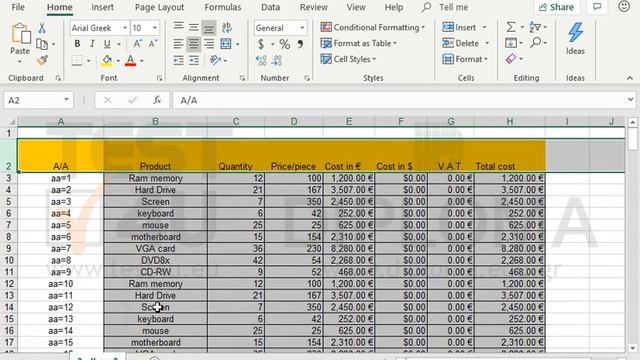Decrease font size with smaller A icon

click(153, 44)
